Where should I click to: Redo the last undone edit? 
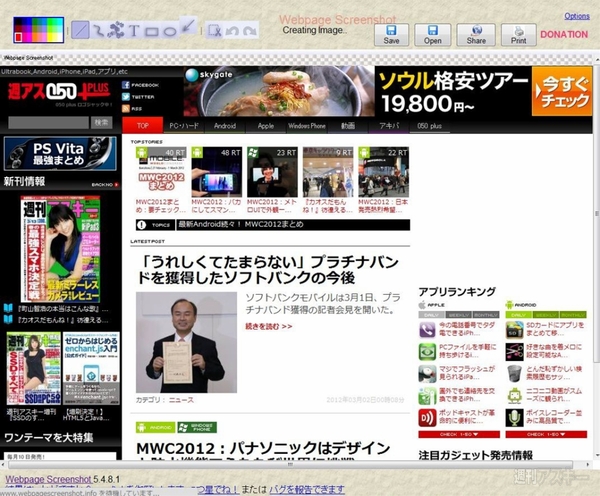click(250, 31)
